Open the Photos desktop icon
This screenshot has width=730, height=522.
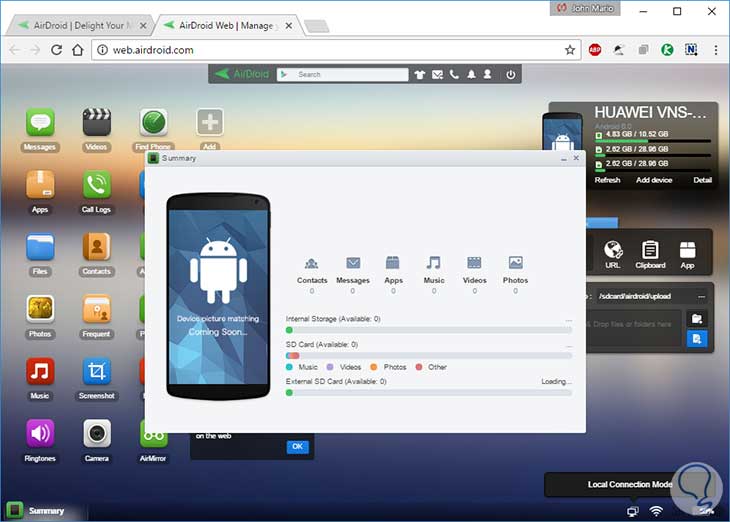coord(40,309)
